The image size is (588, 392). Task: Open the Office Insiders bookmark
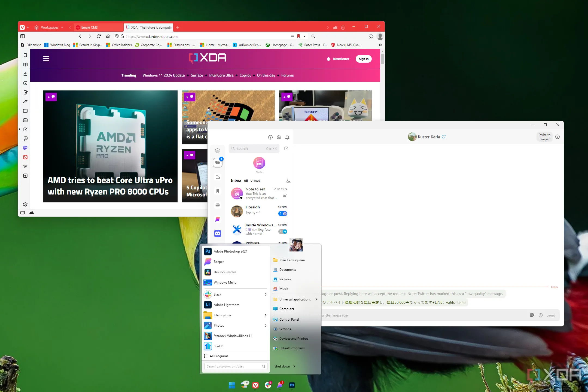[x=119, y=45]
